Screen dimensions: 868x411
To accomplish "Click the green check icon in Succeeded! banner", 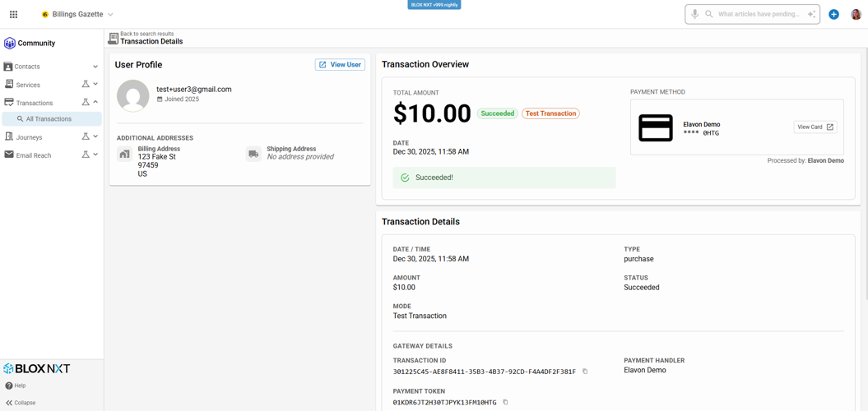I will pos(405,178).
